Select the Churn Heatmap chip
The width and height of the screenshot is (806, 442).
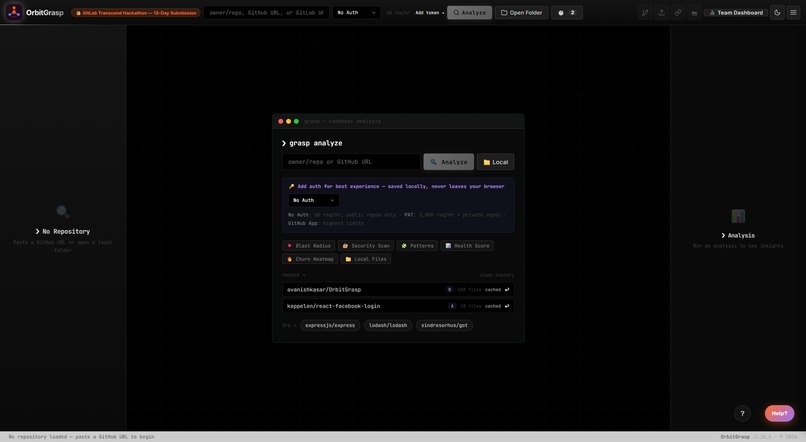point(310,259)
